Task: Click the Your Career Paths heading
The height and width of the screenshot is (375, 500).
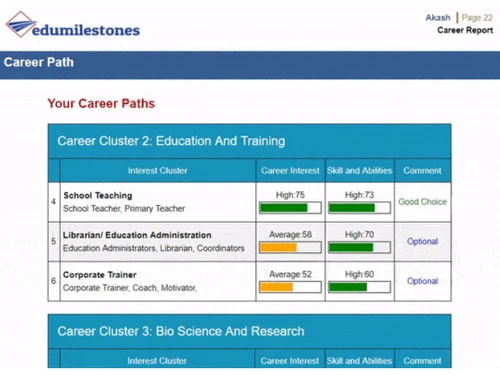Action: tap(101, 103)
